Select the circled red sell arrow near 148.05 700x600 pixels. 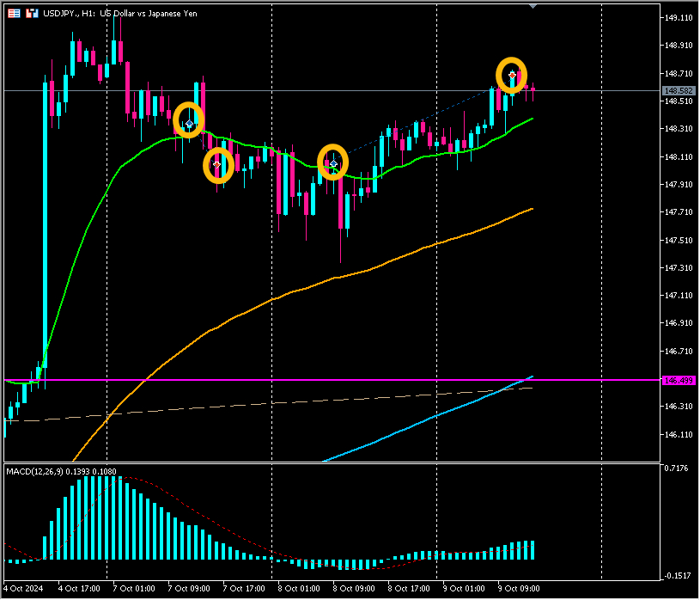click(x=217, y=163)
